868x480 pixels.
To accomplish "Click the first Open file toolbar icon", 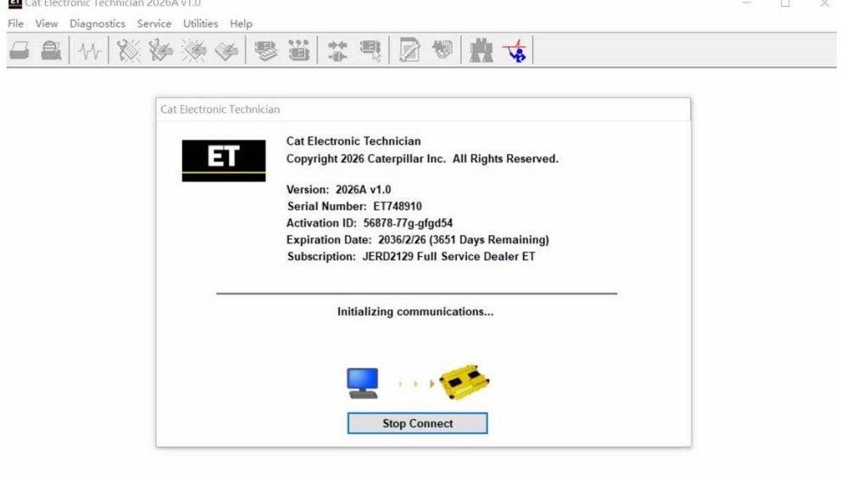I will tap(19, 51).
